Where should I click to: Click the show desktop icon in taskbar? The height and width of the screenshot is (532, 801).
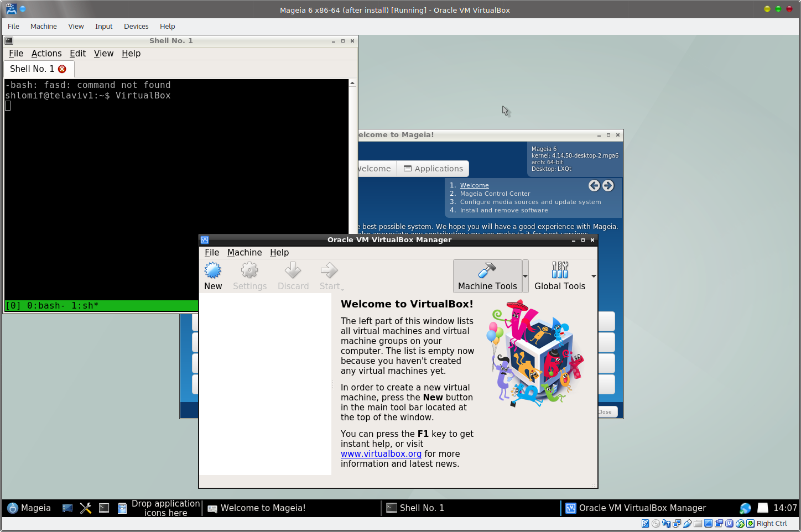coord(67,508)
